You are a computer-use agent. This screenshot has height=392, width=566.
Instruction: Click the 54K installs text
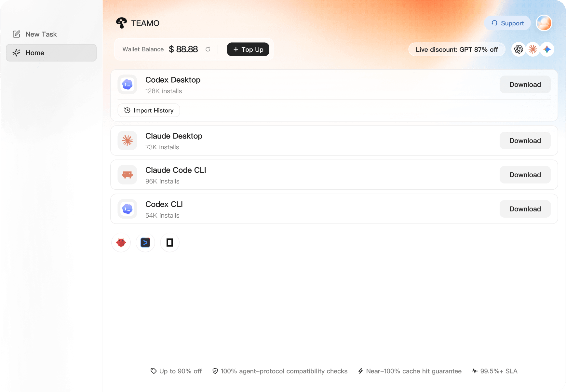tap(162, 215)
